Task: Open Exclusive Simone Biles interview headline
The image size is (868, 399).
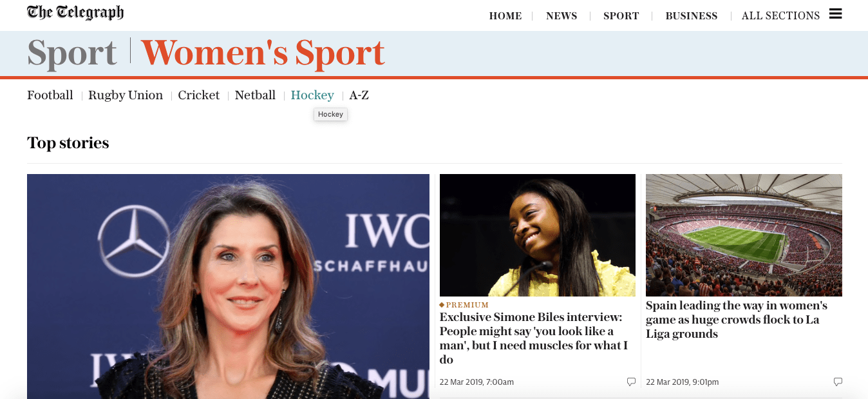Action: 534,338
